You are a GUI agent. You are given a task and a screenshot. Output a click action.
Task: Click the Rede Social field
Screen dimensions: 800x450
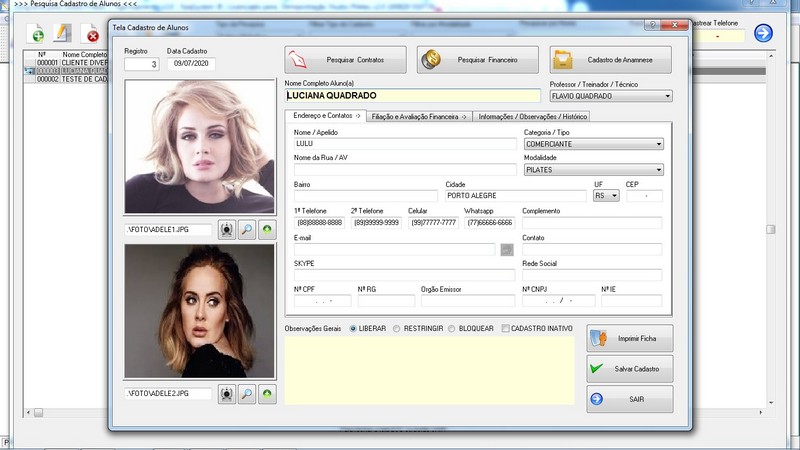(x=592, y=275)
